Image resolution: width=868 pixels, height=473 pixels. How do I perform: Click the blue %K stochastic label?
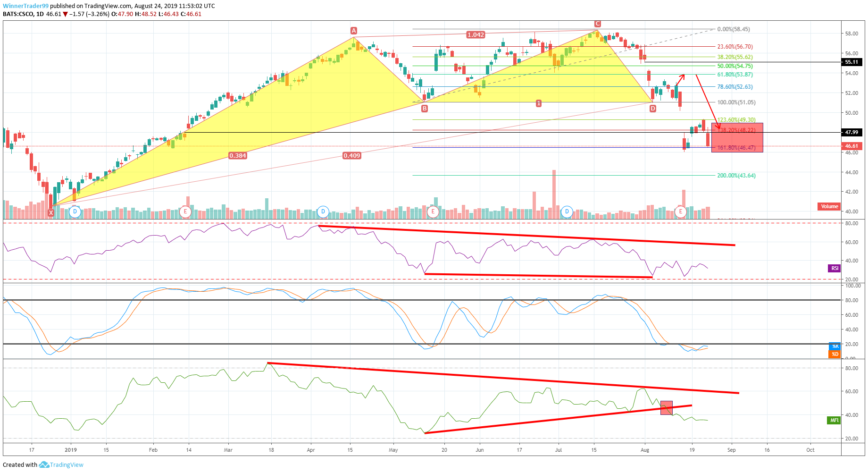835,346
